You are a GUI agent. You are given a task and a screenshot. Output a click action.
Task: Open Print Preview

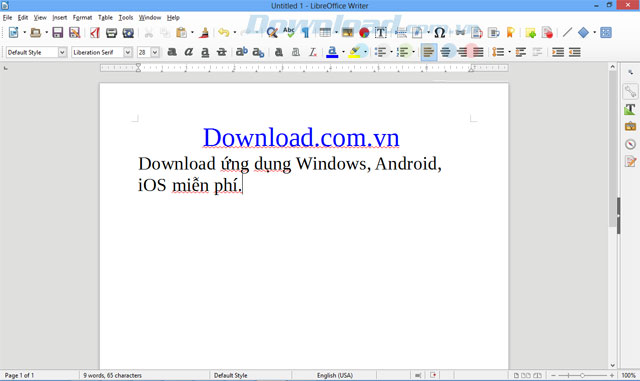128,33
